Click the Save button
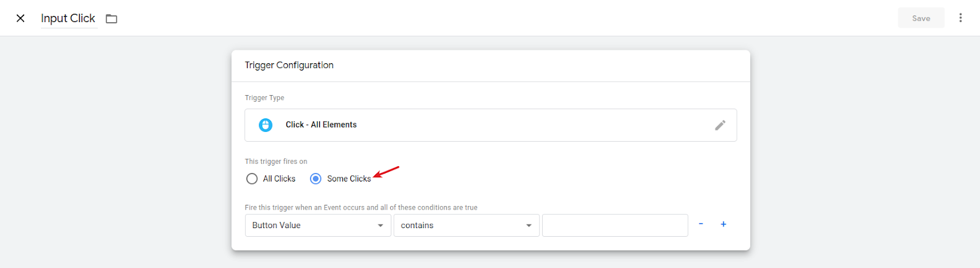The image size is (980, 268). pos(921,18)
